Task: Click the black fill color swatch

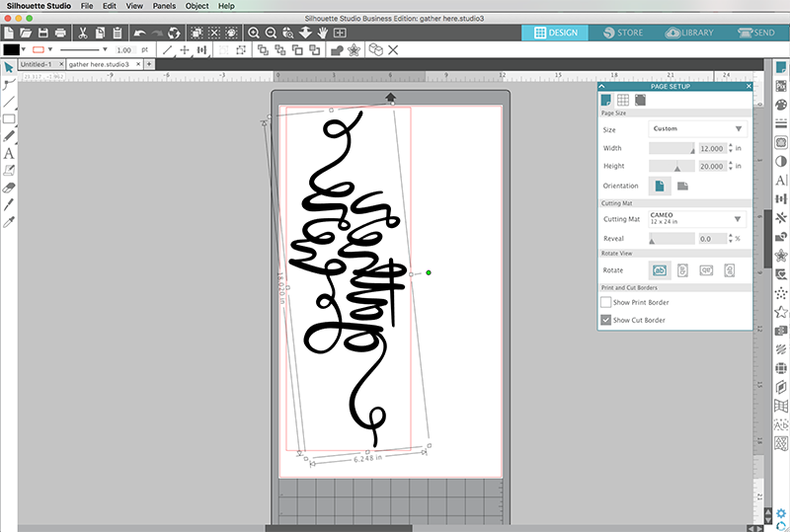Action: click(x=11, y=49)
